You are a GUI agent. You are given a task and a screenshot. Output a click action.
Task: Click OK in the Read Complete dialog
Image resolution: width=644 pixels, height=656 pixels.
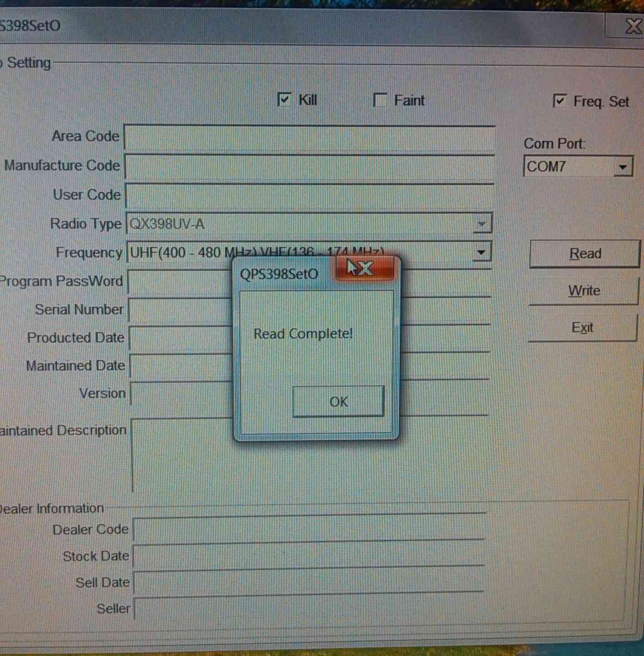point(338,402)
